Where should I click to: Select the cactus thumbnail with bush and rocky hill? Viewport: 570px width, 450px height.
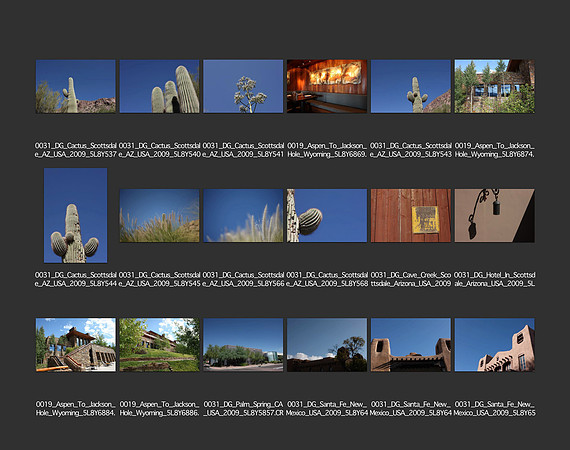[x=76, y=87]
